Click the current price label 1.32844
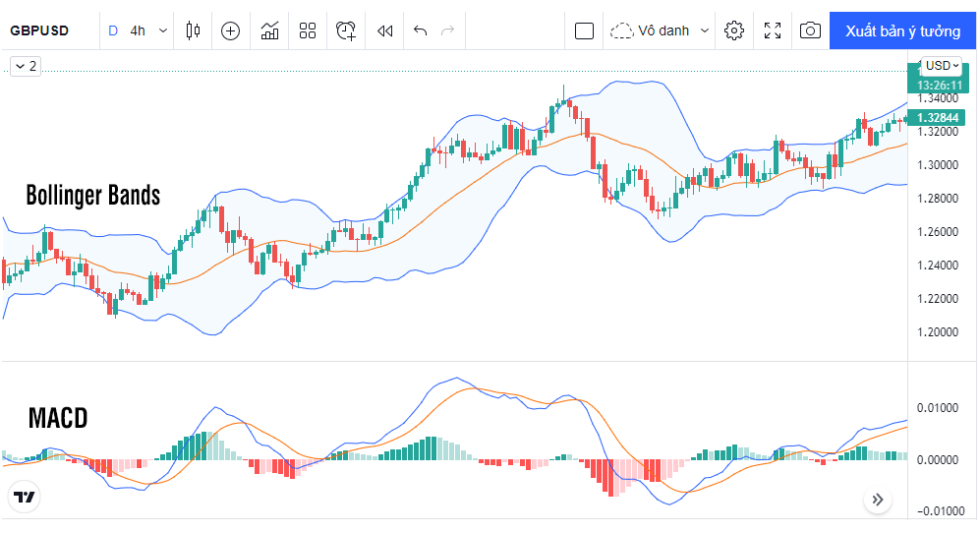Screen dimensions: 980x533 click(937, 118)
